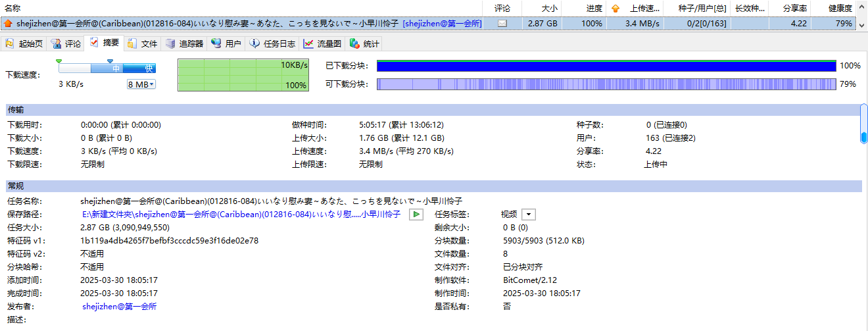Click the green play button beside save path
The height and width of the screenshot is (331, 868).
[416, 215]
